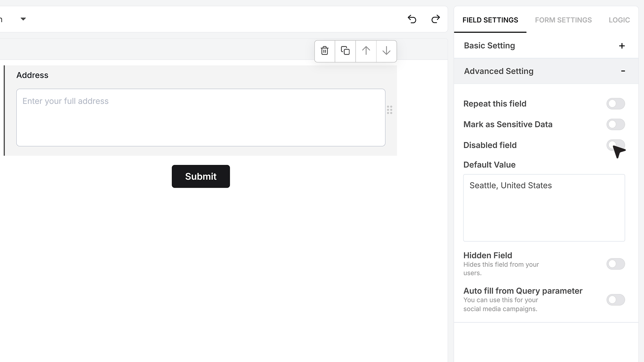This screenshot has height=362, width=644.
Task: Switch to Field Settings tab
Action: [x=490, y=20]
